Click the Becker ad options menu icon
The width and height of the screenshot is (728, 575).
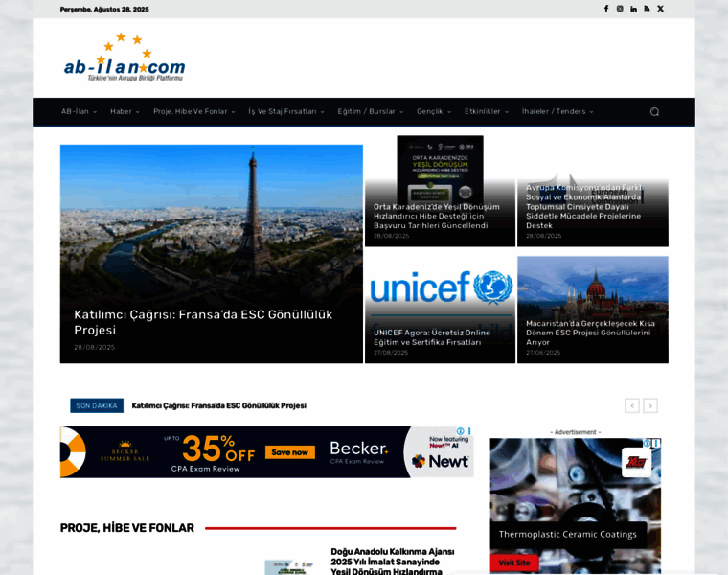coord(469,431)
